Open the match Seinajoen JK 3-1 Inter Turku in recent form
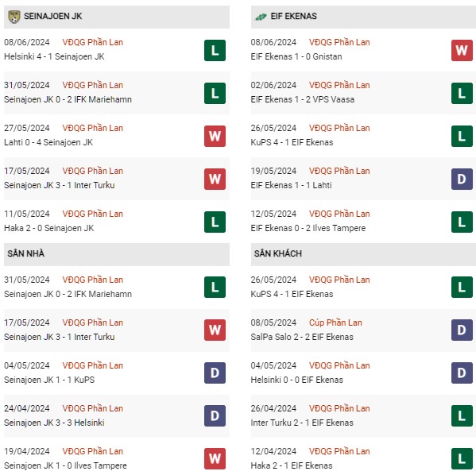 60,185
